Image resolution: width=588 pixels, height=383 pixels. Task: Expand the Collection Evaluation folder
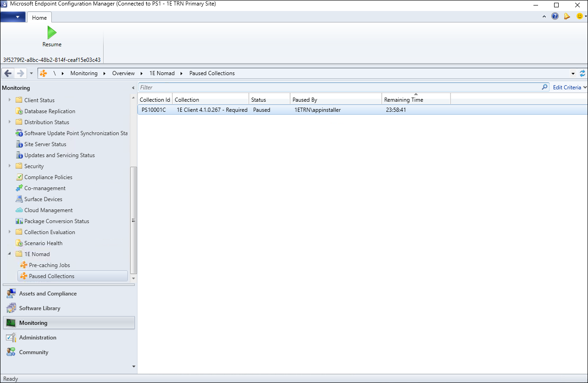click(10, 232)
